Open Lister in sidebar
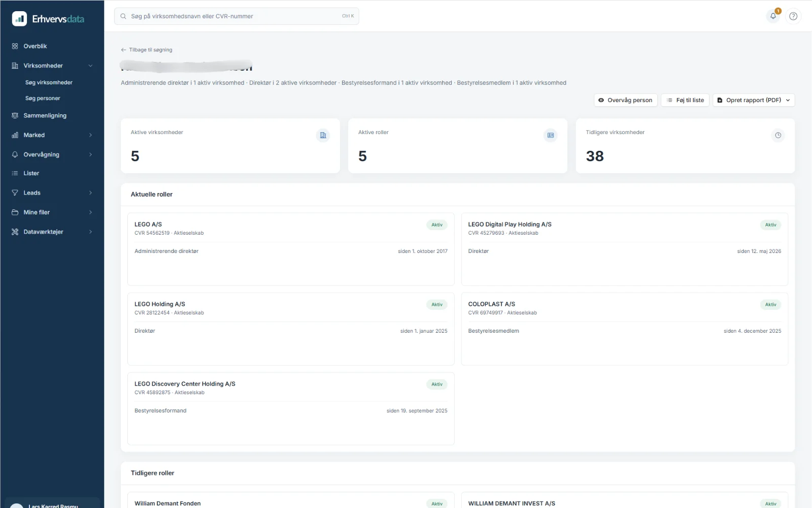Screen dimensions: 812x508 pyautogui.click(x=31, y=173)
